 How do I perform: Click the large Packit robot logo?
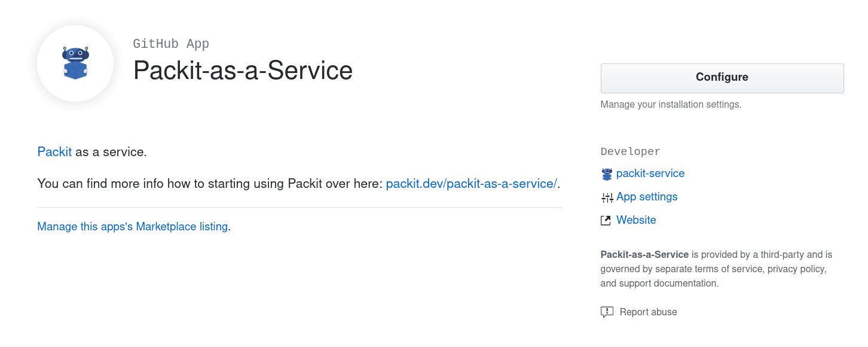(x=75, y=63)
